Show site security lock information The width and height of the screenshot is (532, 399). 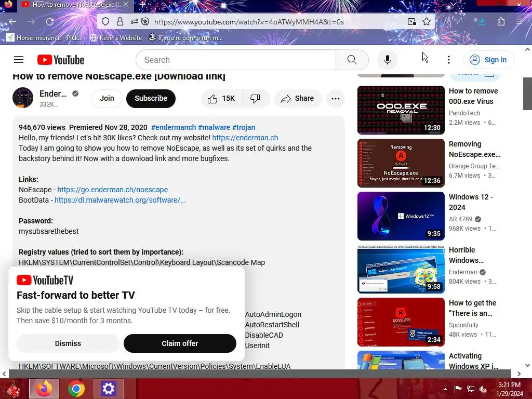tap(120, 22)
